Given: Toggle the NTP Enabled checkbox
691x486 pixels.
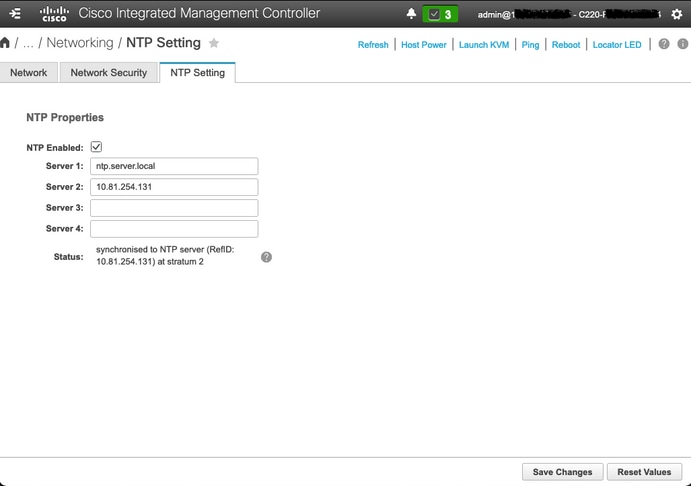Looking at the screenshot, I should (96, 147).
